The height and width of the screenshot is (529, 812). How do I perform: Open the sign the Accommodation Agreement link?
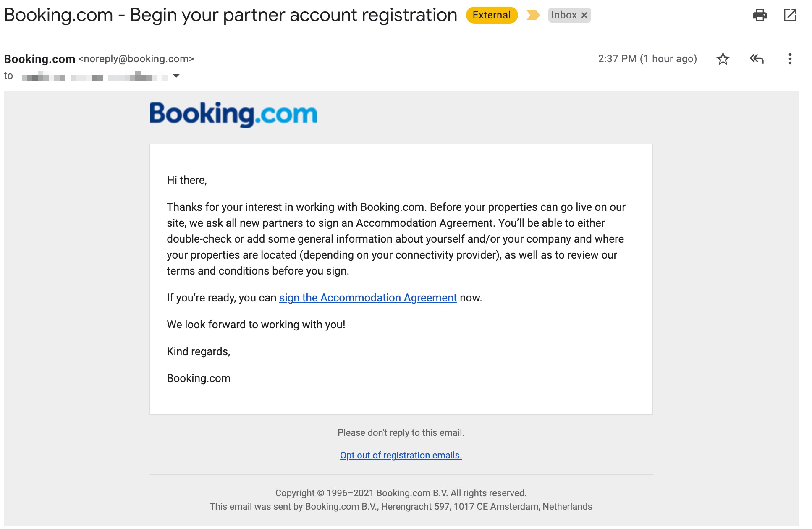pos(368,298)
